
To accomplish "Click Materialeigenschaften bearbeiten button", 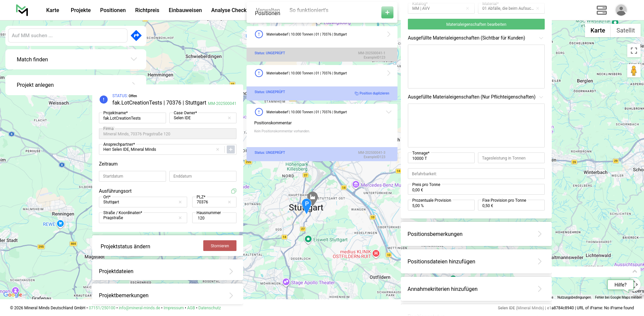I will (x=476, y=24).
